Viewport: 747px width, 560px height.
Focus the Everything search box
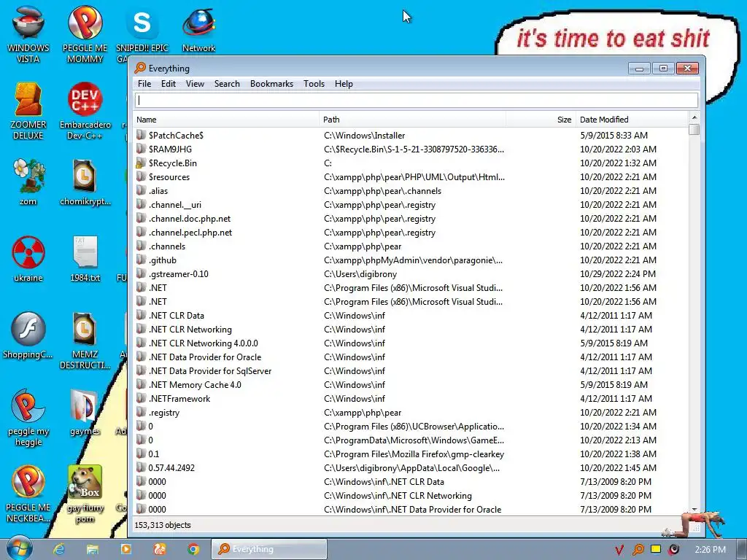417,100
